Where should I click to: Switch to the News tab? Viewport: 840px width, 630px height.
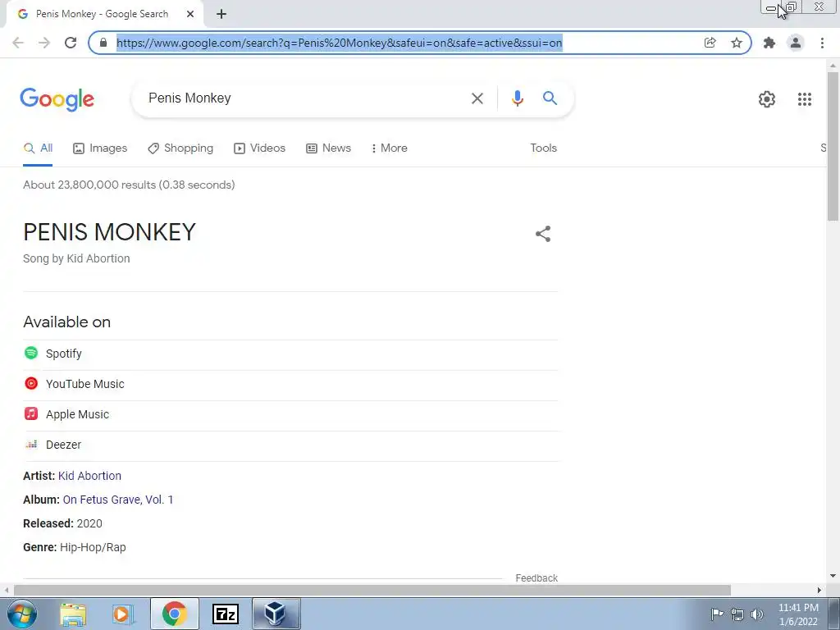point(328,148)
